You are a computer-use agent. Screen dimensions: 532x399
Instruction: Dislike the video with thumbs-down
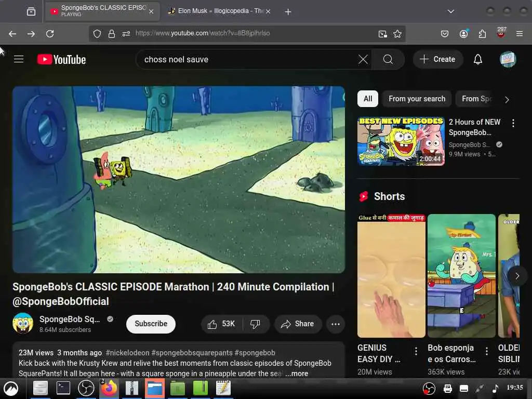pos(256,324)
